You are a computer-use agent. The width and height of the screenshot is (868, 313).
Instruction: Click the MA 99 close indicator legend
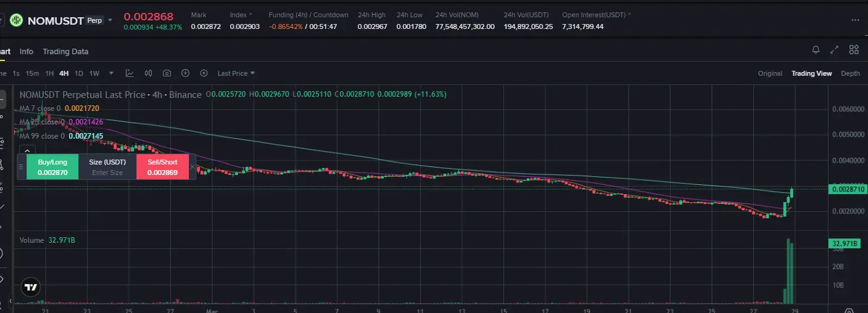pyautogui.click(x=61, y=136)
